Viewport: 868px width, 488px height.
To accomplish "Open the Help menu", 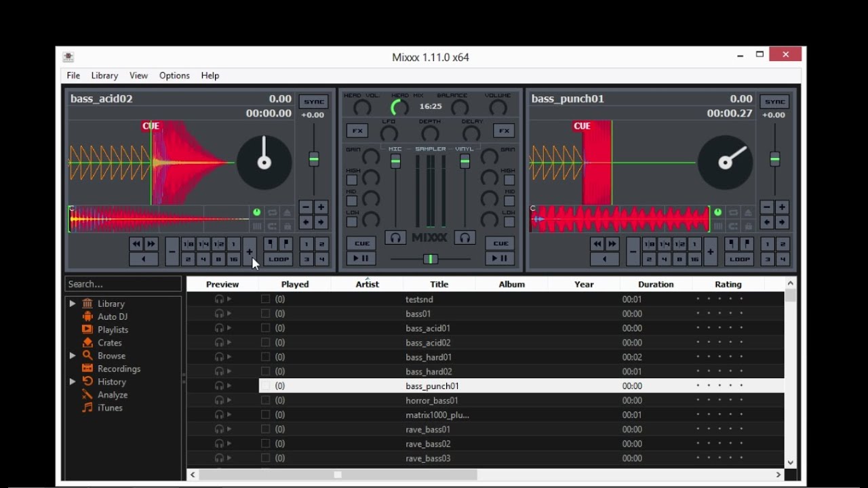I will tap(210, 75).
